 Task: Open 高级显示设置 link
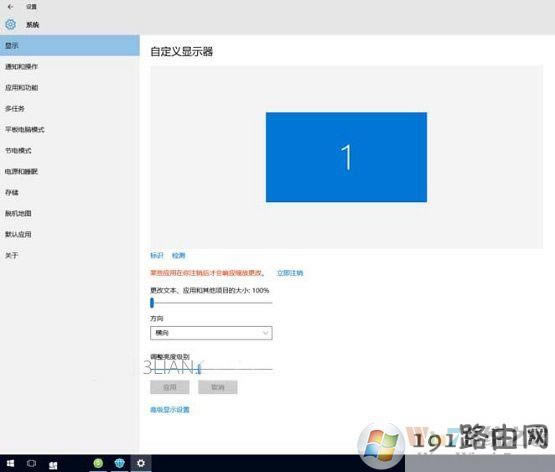click(x=170, y=409)
